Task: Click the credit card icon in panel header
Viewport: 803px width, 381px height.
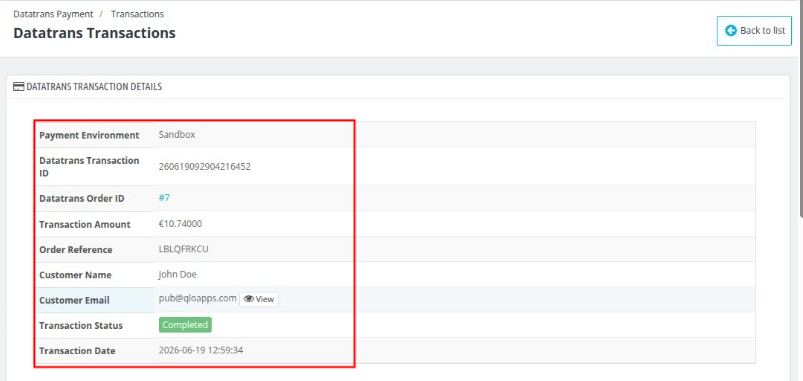Action: (x=18, y=87)
